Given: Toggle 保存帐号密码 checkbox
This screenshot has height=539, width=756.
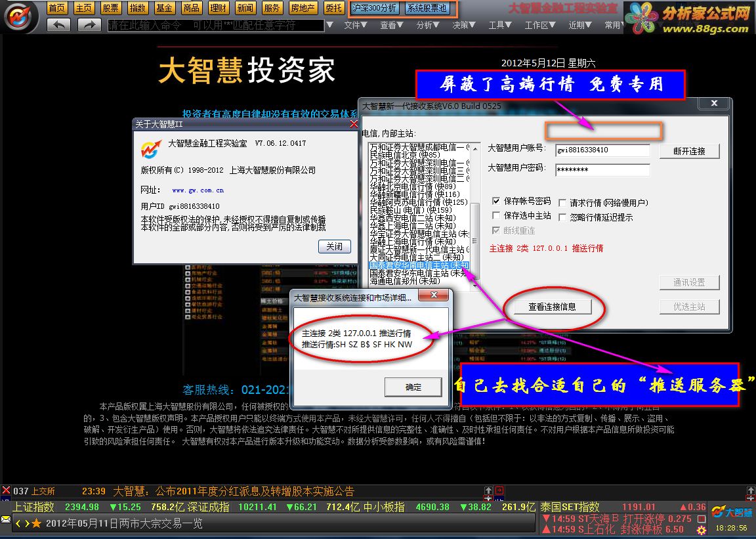Looking at the screenshot, I should pyautogui.click(x=495, y=201).
